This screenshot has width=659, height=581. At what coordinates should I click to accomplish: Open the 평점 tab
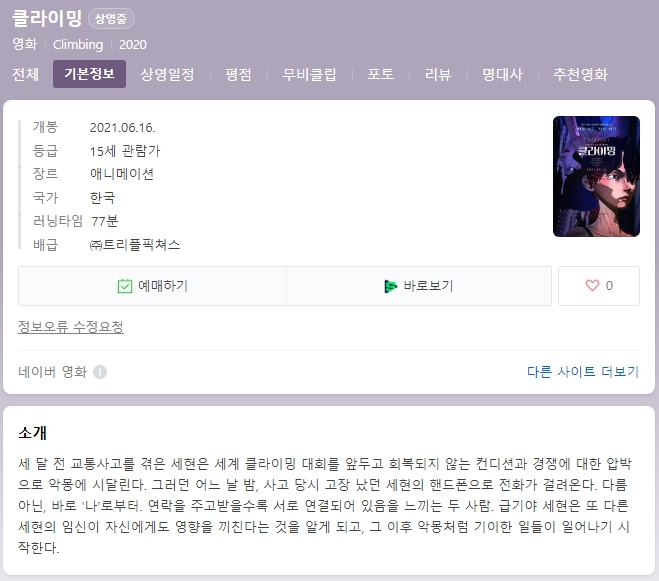[x=238, y=74]
